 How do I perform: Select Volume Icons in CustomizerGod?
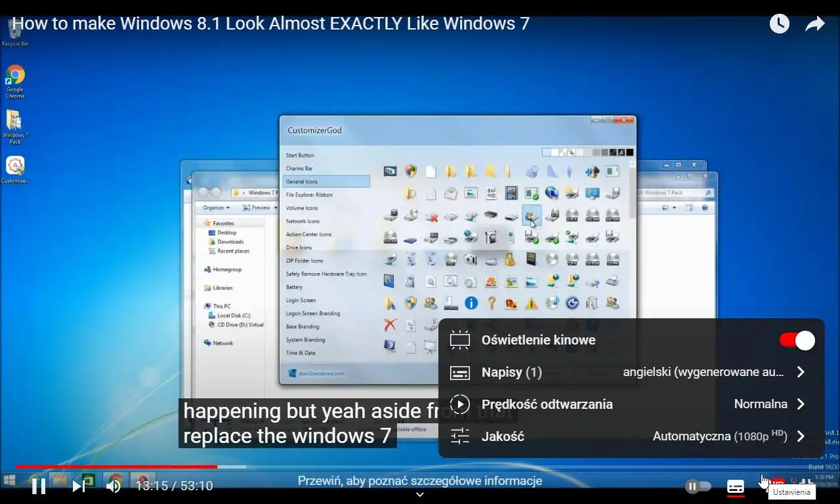pyautogui.click(x=302, y=208)
